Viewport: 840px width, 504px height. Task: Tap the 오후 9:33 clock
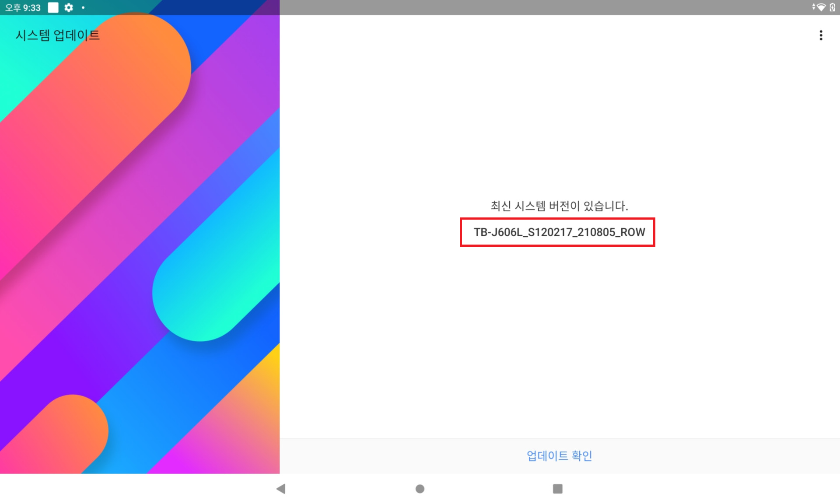coord(23,7)
